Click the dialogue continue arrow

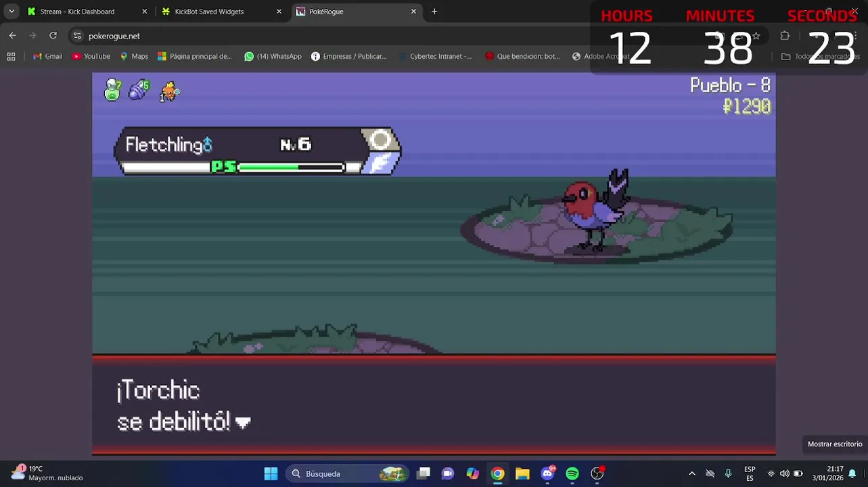click(x=243, y=423)
